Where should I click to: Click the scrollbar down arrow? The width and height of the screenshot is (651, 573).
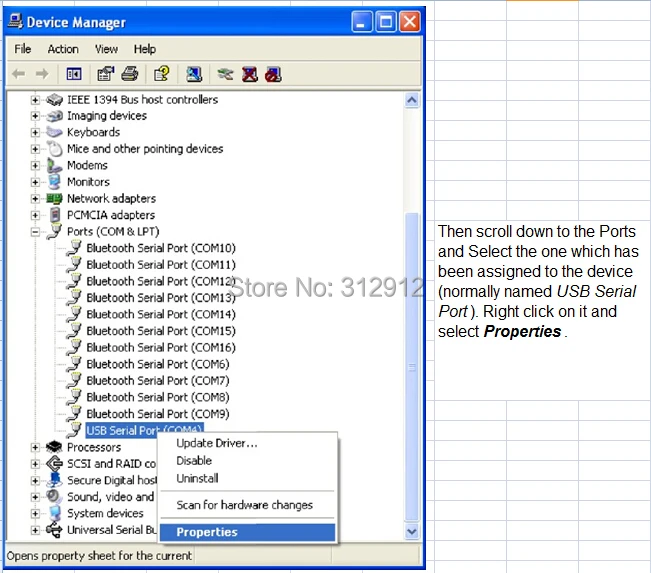(x=412, y=531)
